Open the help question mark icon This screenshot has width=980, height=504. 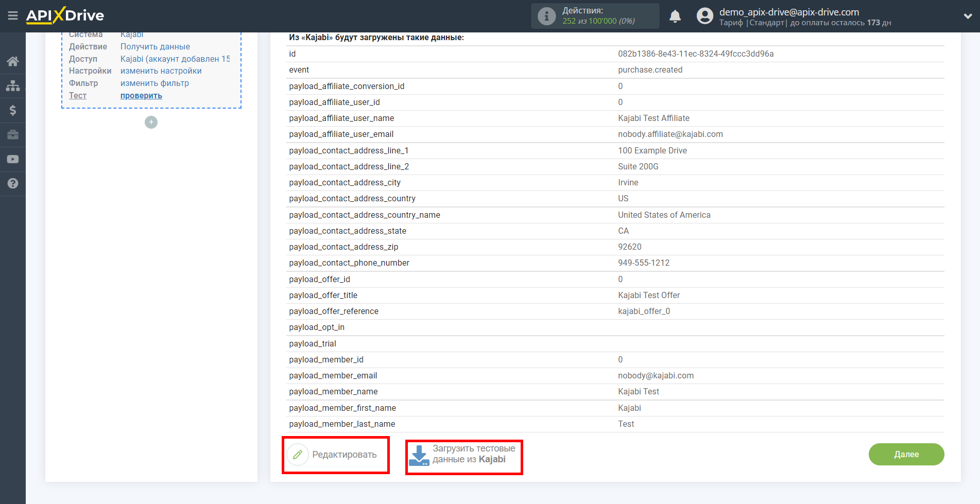tap(13, 183)
